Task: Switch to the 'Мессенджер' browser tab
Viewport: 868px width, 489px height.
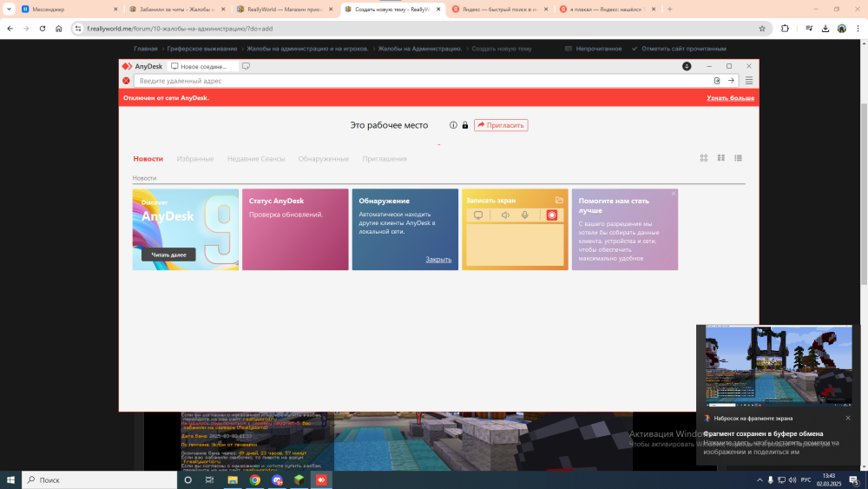Action: coord(69,9)
